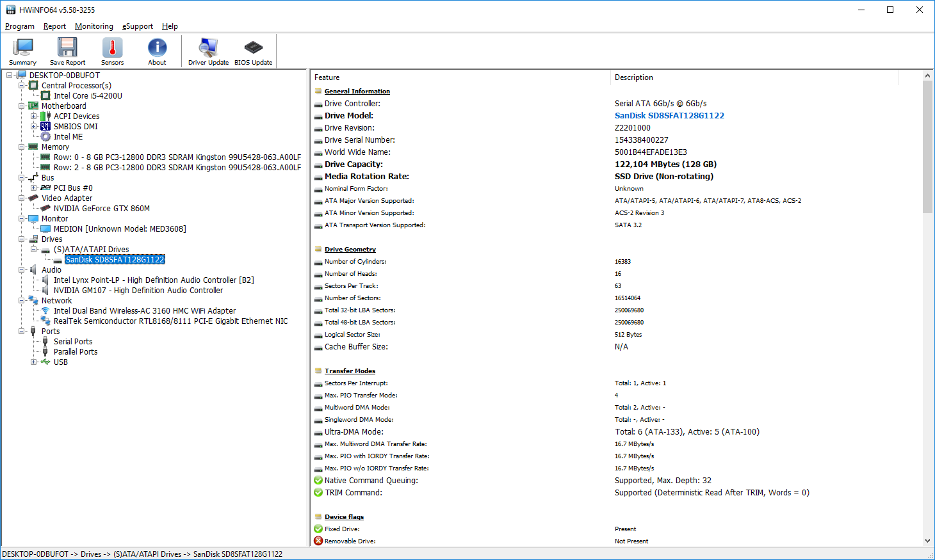Click the Drive Serial Number row
This screenshot has width=935, height=560.
617,140
